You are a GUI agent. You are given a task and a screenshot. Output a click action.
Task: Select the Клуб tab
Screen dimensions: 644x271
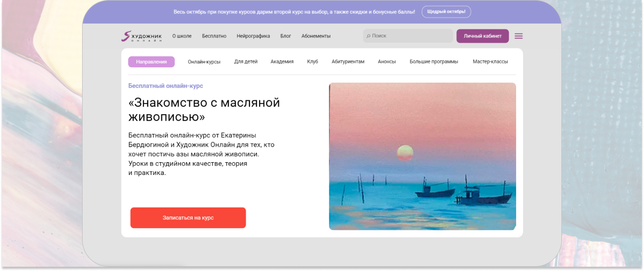(x=312, y=62)
